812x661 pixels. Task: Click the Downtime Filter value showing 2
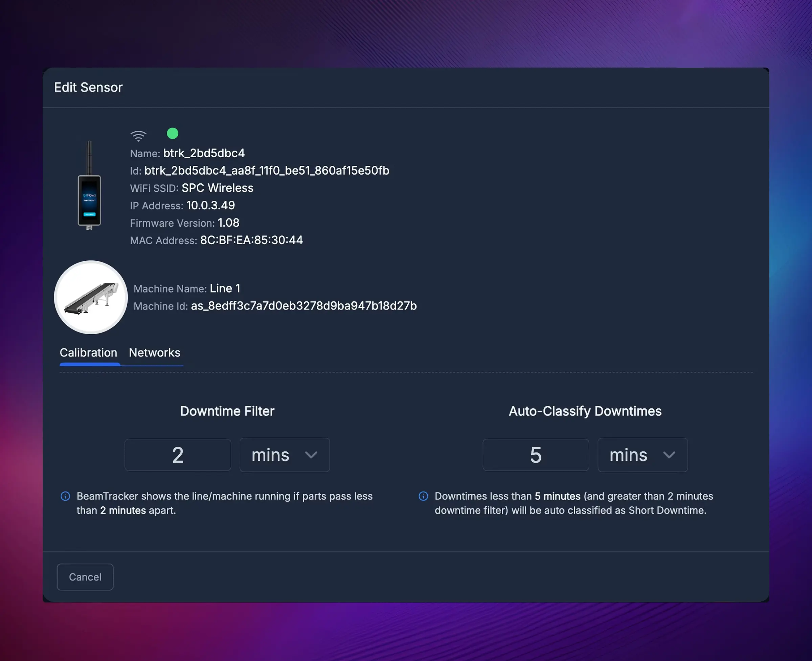pyautogui.click(x=178, y=455)
